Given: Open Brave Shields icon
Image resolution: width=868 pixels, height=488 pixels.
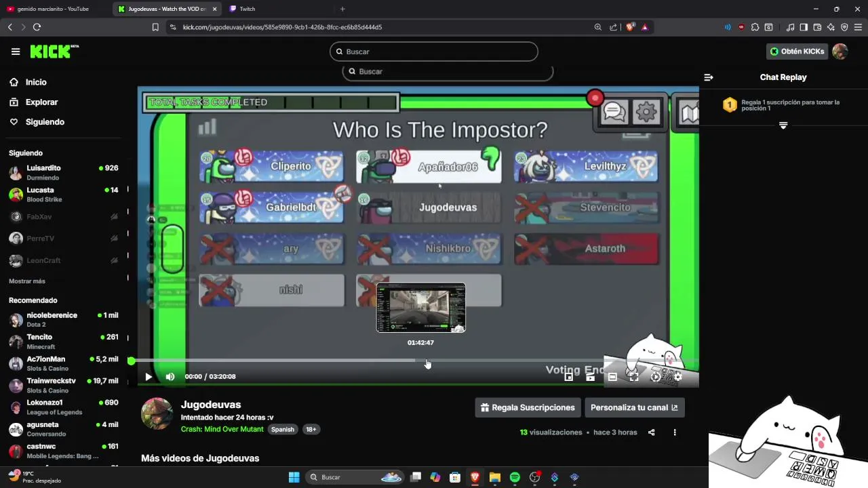Looking at the screenshot, I should pos(631,27).
